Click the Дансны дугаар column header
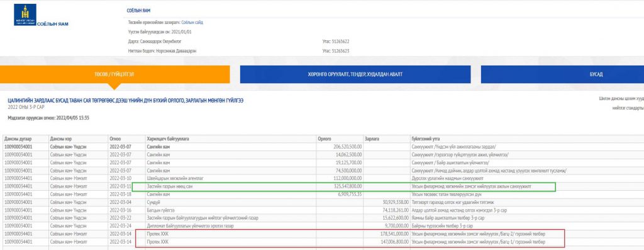The width and height of the screenshot is (644, 250). 25,139
